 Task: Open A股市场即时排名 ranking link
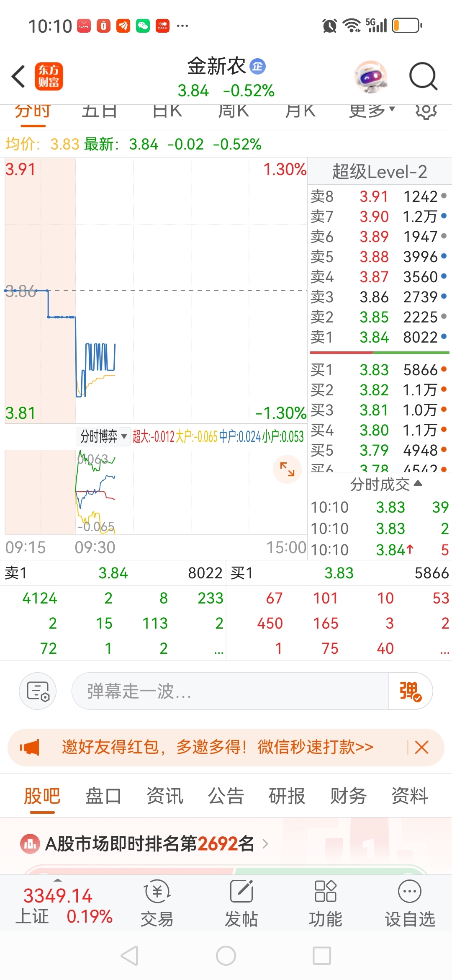click(x=144, y=843)
